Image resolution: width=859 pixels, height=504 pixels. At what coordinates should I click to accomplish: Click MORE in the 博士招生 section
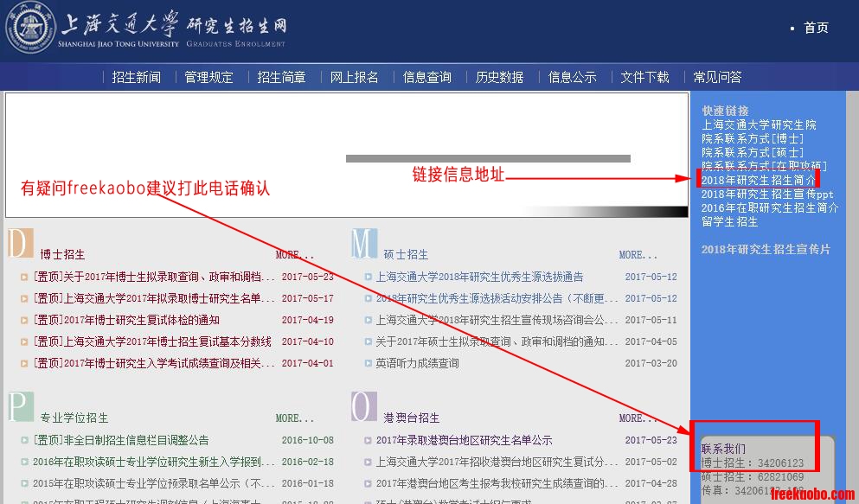tap(295, 255)
